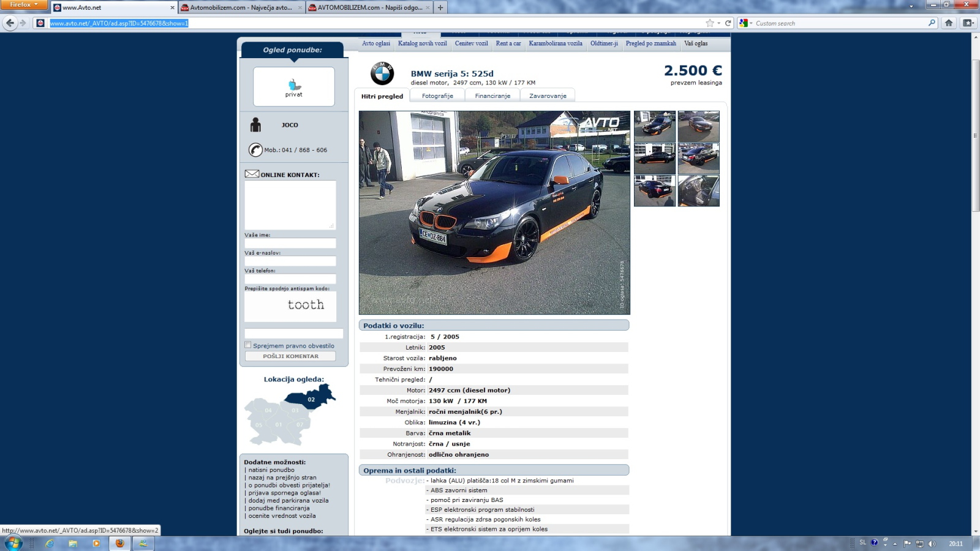
Task: Tick the Sprejmem pravno obvestilo checkbox
Action: point(248,345)
